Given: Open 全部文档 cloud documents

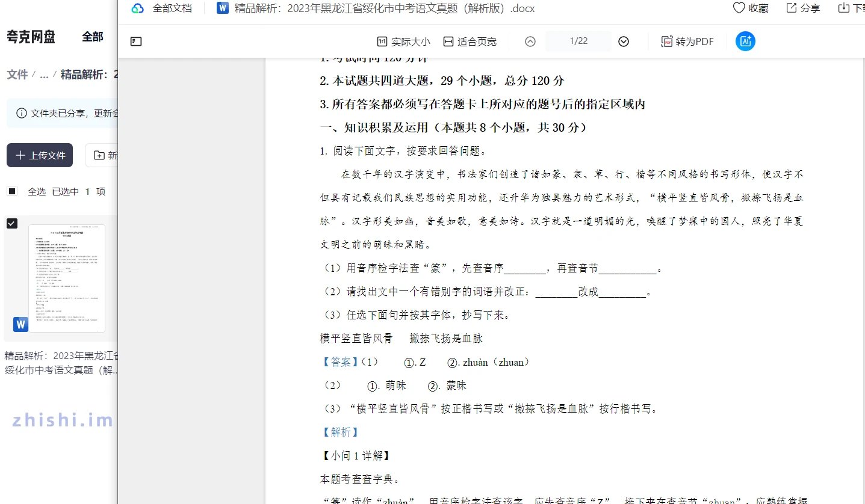Looking at the screenshot, I should coord(172,8).
